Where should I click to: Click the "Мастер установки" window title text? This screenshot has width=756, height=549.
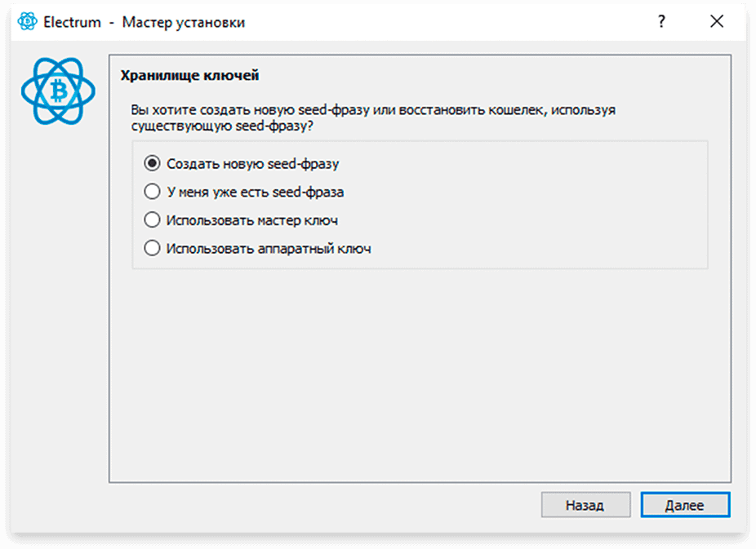pos(183,22)
